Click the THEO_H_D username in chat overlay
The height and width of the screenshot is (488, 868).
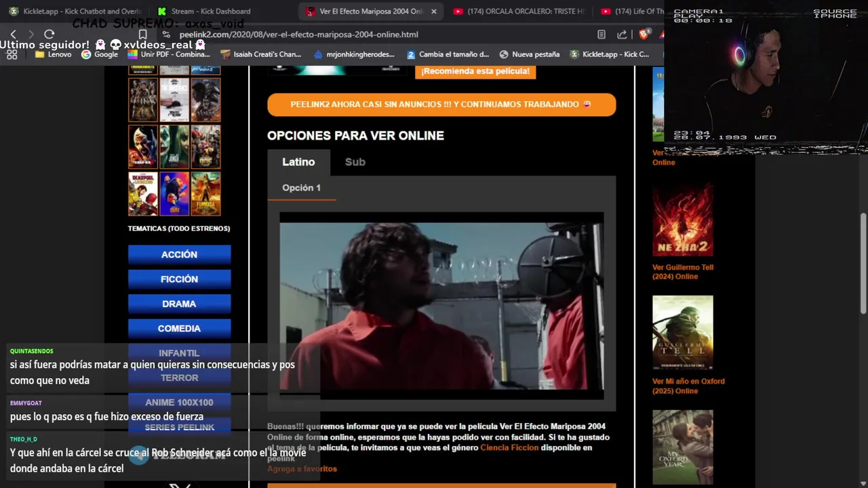[24, 439]
